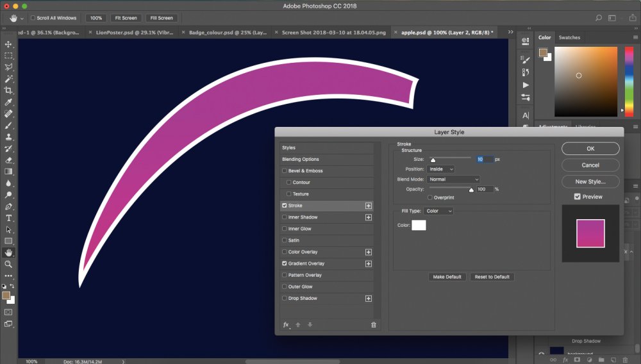
Task: Open the stroke Position dropdown
Action: point(441,169)
